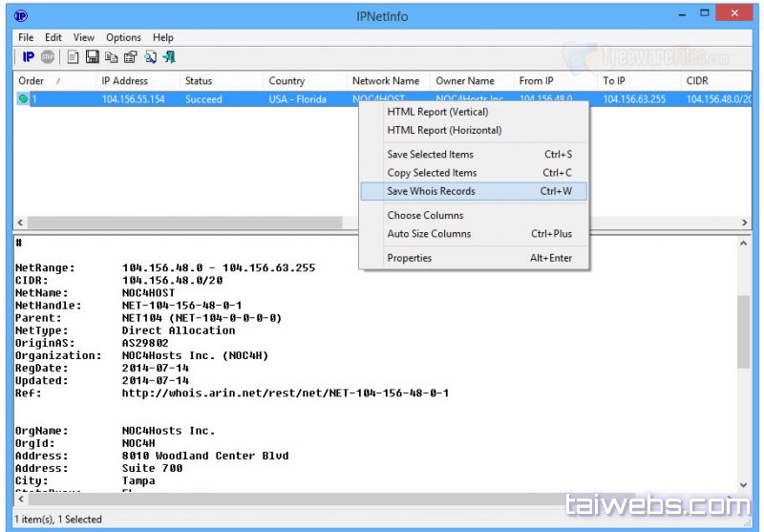
Task: Click the whois pane vertical scrollbar thumb
Action: click(744, 331)
